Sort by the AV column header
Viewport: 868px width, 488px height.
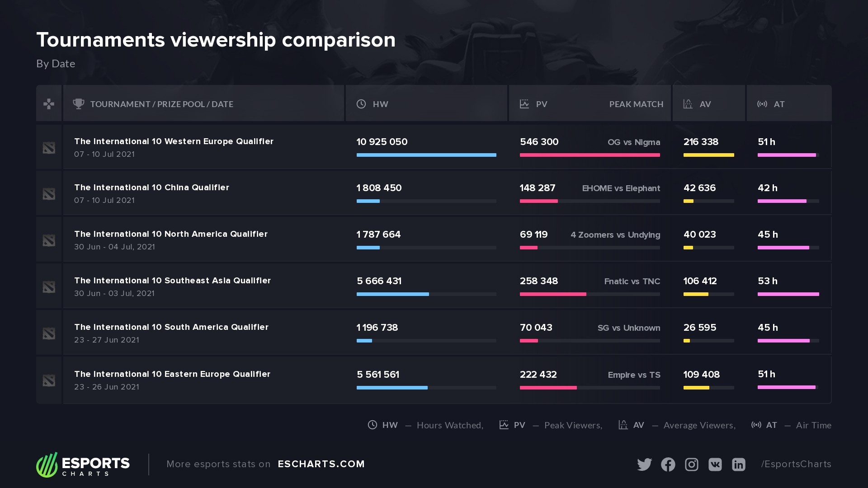[x=705, y=104]
